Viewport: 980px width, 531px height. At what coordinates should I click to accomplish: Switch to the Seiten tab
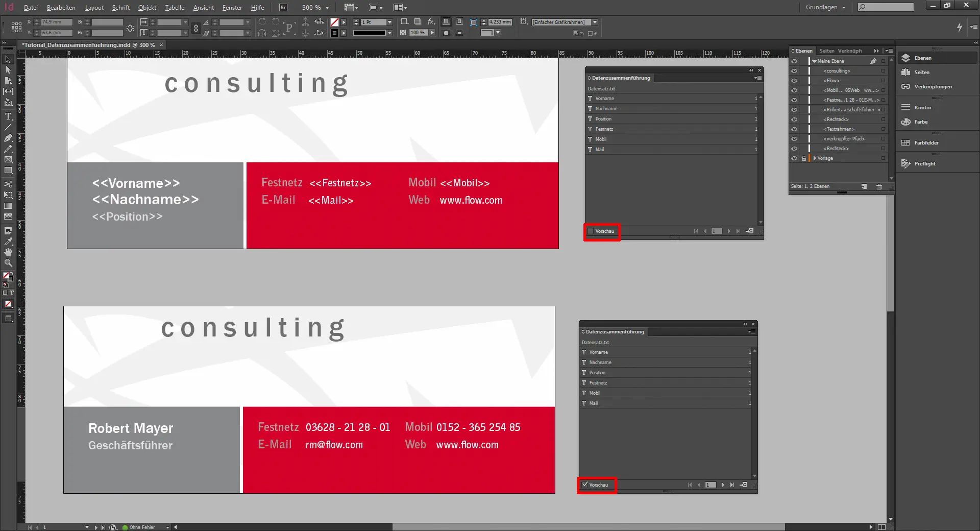[826, 51]
